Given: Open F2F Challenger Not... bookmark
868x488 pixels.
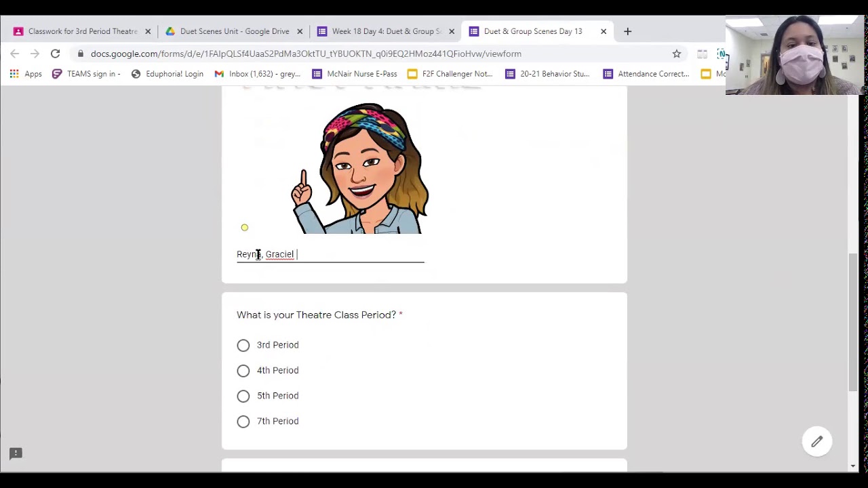Looking at the screenshot, I should click(x=450, y=74).
